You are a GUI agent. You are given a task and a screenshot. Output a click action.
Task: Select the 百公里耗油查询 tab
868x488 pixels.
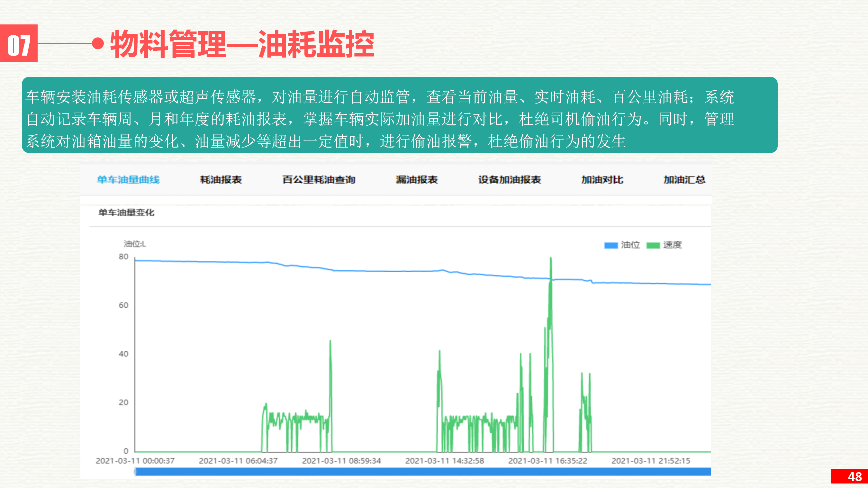pos(319,180)
